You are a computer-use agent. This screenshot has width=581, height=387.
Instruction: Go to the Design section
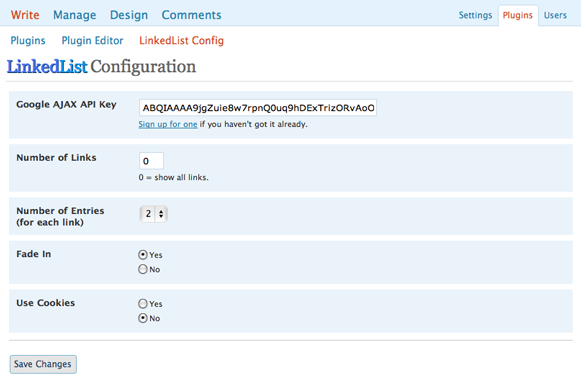(129, 15)
